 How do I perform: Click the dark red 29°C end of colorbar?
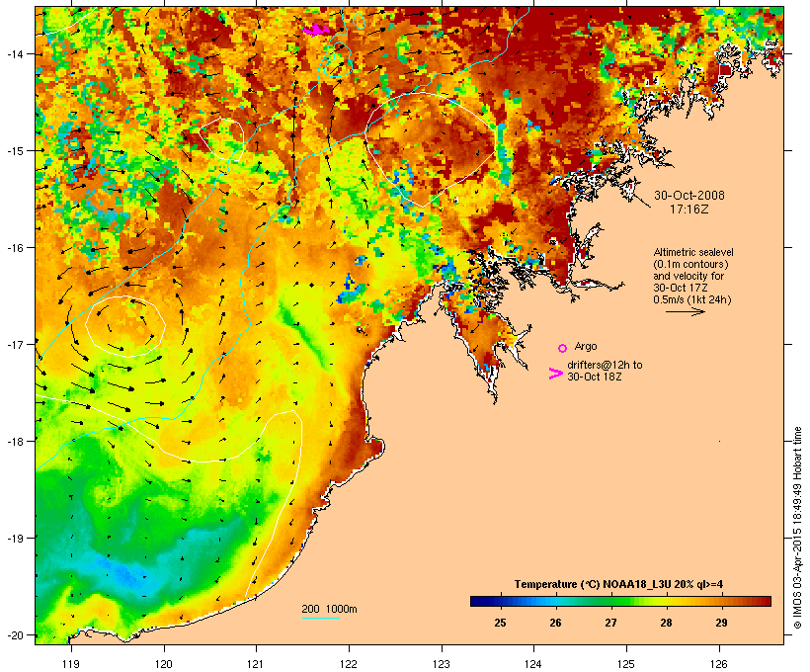pos(762,601)
